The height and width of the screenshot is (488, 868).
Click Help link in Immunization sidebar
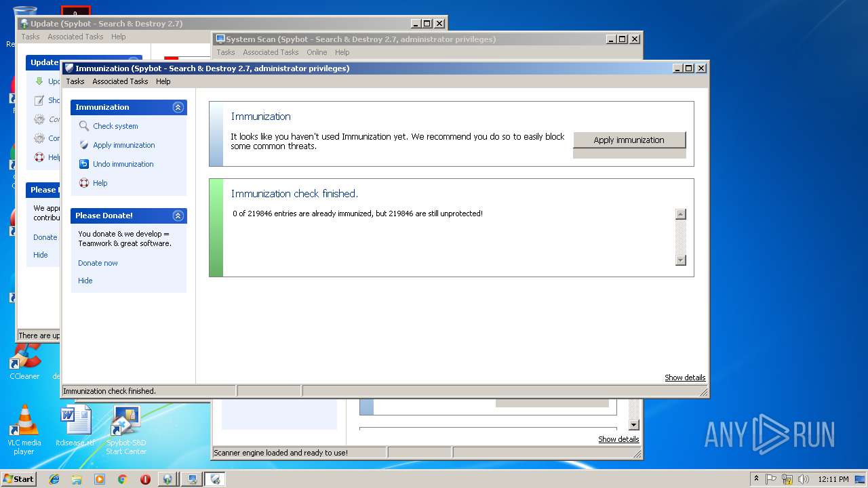(x=100, y=183)
